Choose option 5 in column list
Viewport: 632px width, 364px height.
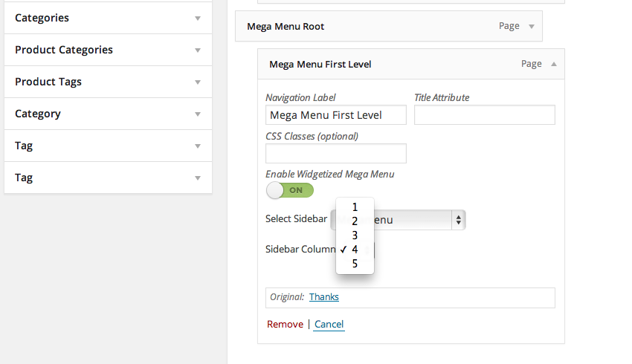(x=355, y=263)
